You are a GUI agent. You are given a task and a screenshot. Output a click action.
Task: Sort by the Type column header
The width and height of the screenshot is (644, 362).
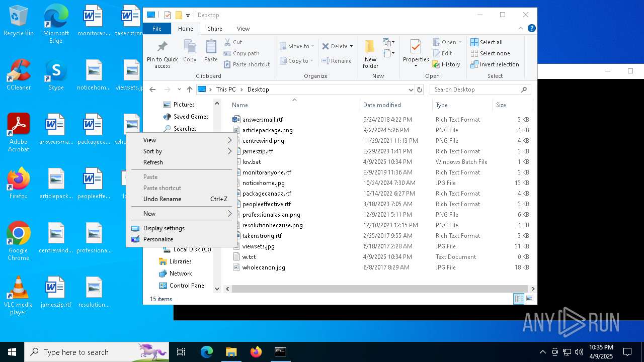pos(462,105)
